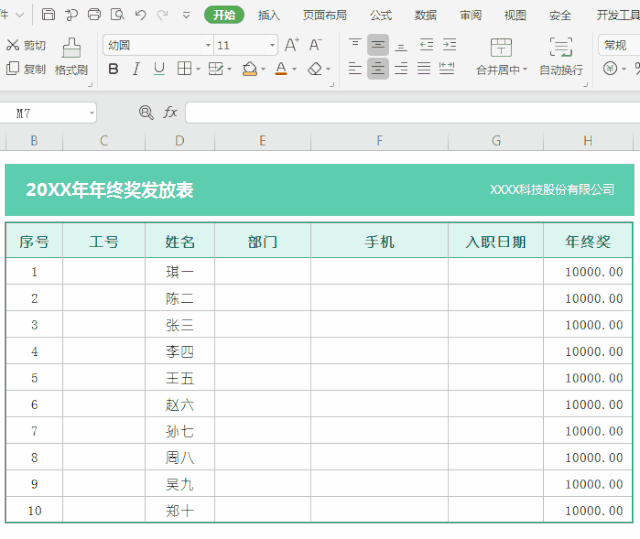
Task: Toggle italic formatting
Action: (136, 69)
